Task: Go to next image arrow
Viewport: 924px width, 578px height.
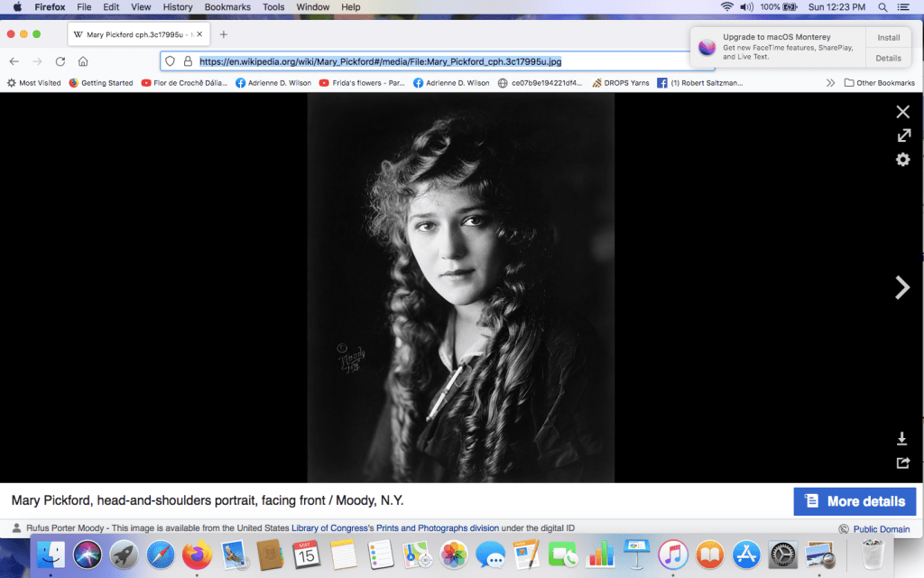Action: pyautogui.click(x=901, y=287)
